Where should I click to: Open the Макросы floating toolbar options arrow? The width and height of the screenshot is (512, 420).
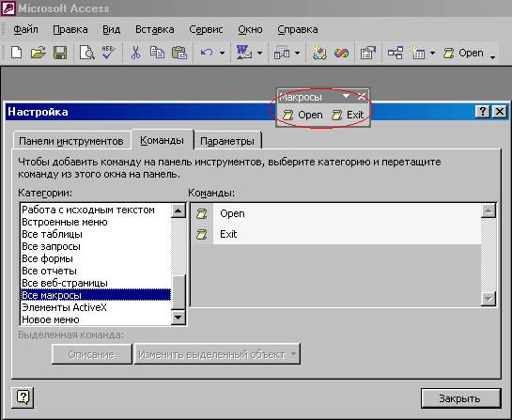coord(346,96)
